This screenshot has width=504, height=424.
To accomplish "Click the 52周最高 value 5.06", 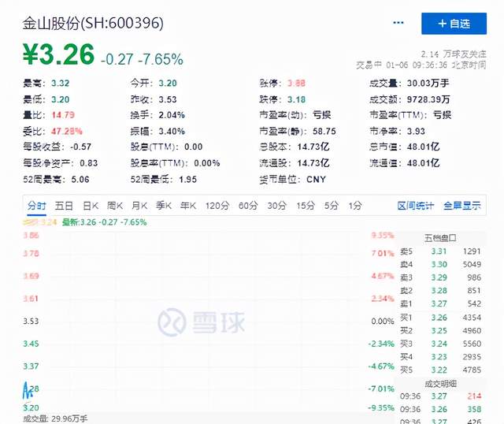I will coord(80,179).
